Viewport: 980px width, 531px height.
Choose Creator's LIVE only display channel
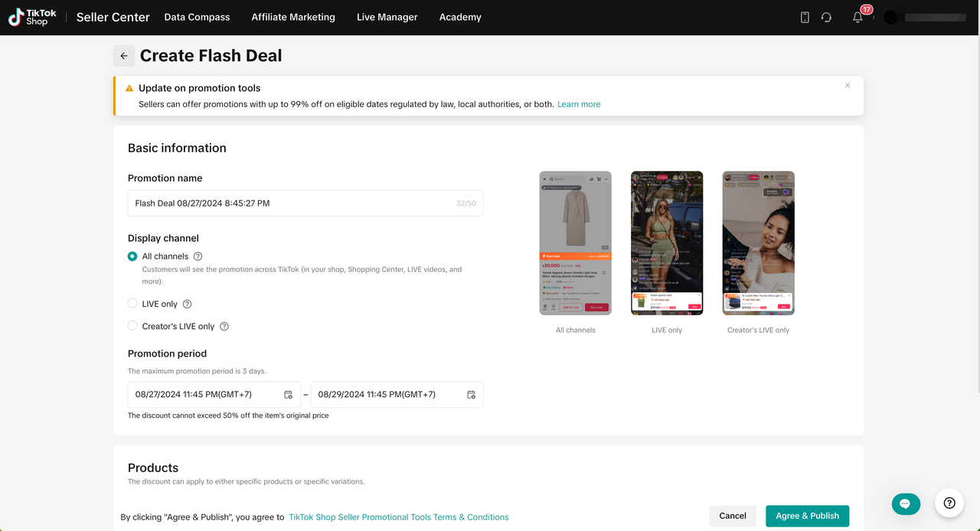coord(132,326)
